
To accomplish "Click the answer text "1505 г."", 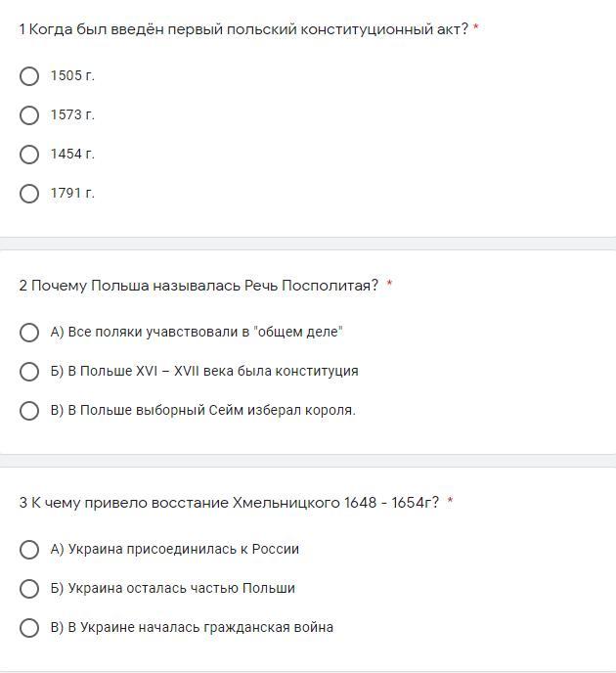I will [x=72, y=76].
